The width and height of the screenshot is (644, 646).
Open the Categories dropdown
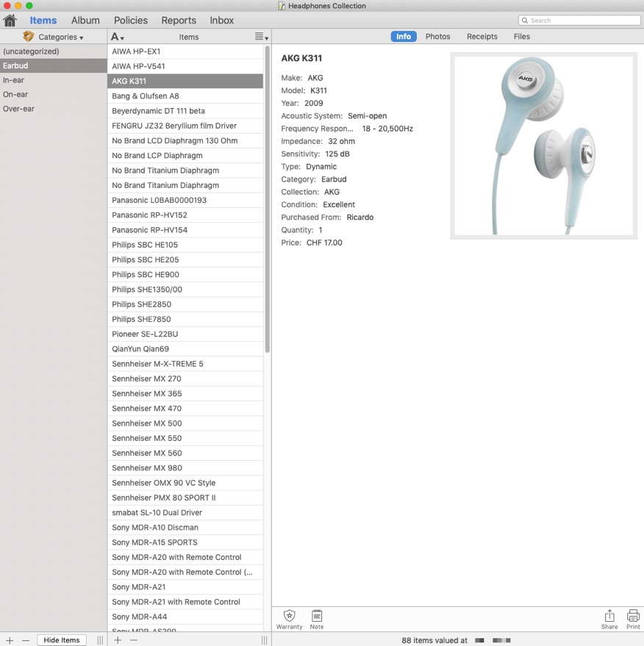tap(60, 37)
